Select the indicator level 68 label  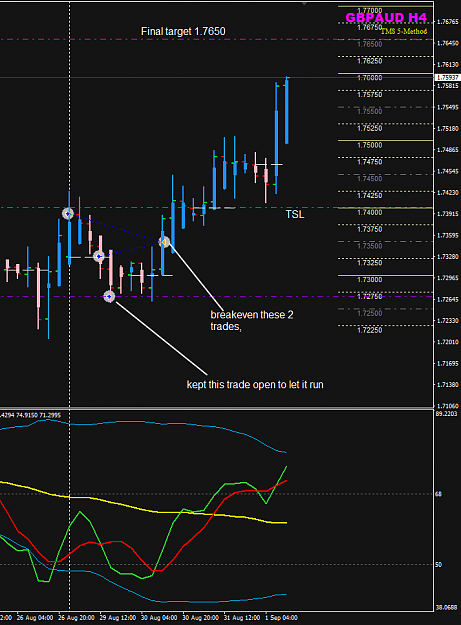(x=438, y=494)
